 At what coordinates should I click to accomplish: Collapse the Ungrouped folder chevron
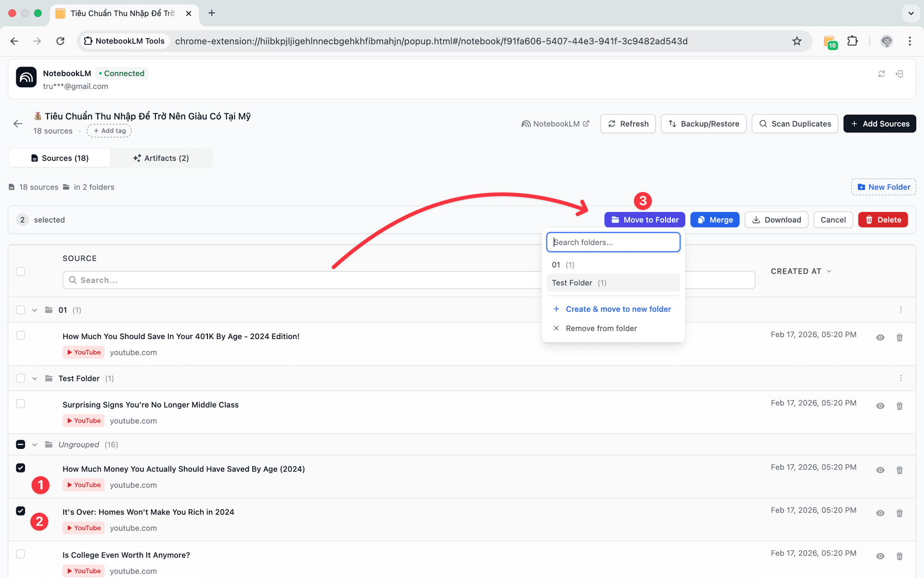pyautogui.click(x=35, y=445)
